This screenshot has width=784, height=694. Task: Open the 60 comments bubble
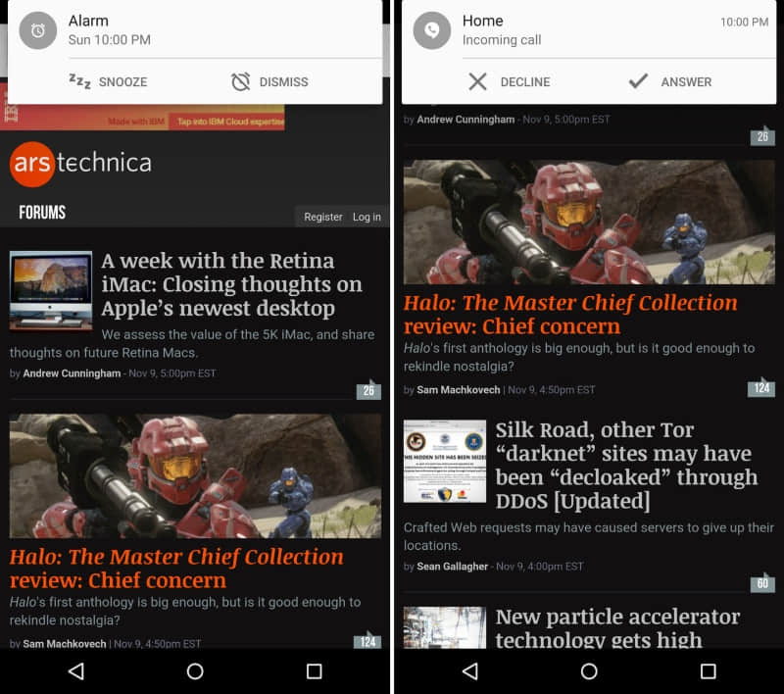[x=762, y=583]
